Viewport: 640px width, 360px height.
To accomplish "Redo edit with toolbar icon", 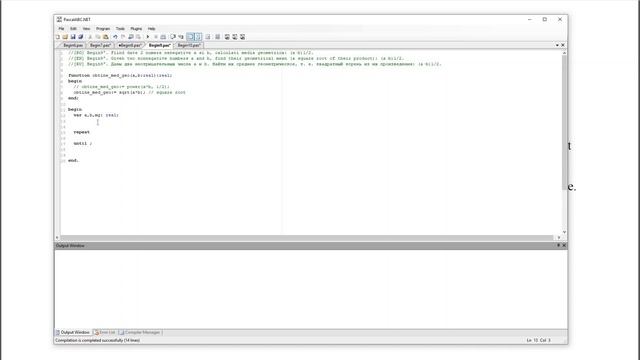I will [123, 37].
